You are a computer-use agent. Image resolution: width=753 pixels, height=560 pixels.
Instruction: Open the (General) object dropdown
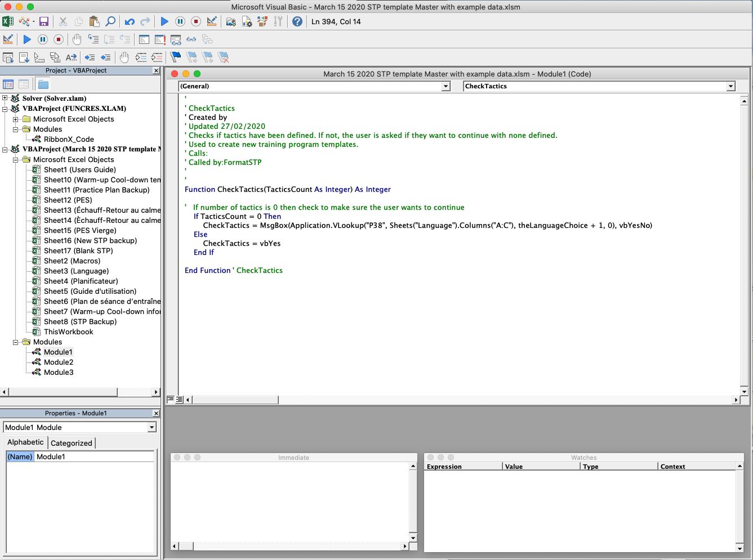click(445, 86)
